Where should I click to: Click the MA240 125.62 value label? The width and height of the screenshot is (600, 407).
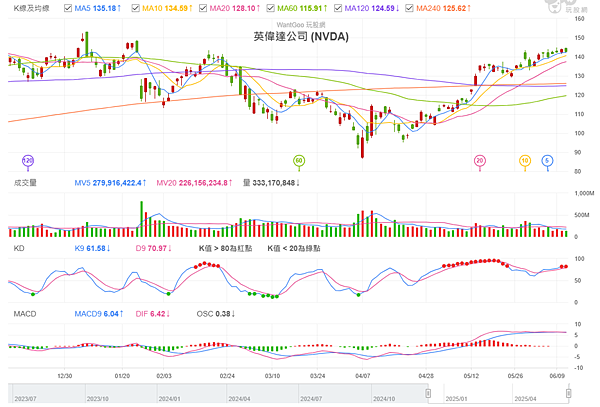pos(443,8)
